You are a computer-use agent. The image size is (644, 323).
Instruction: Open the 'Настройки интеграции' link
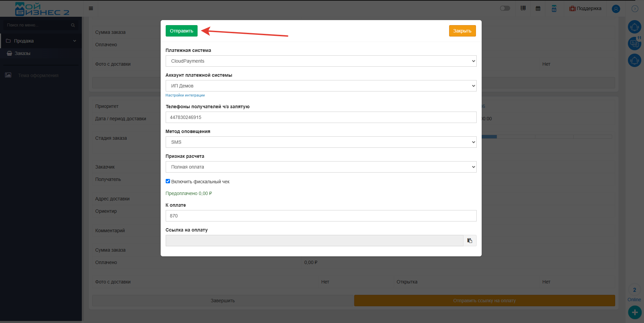pos(185,95)
